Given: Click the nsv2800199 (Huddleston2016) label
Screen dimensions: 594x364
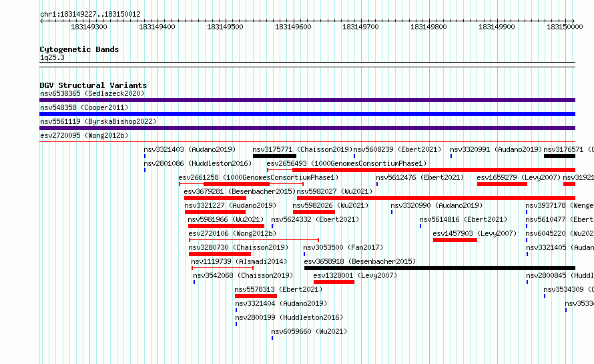Looking at the screenshot, I should (x=289, y=317).
